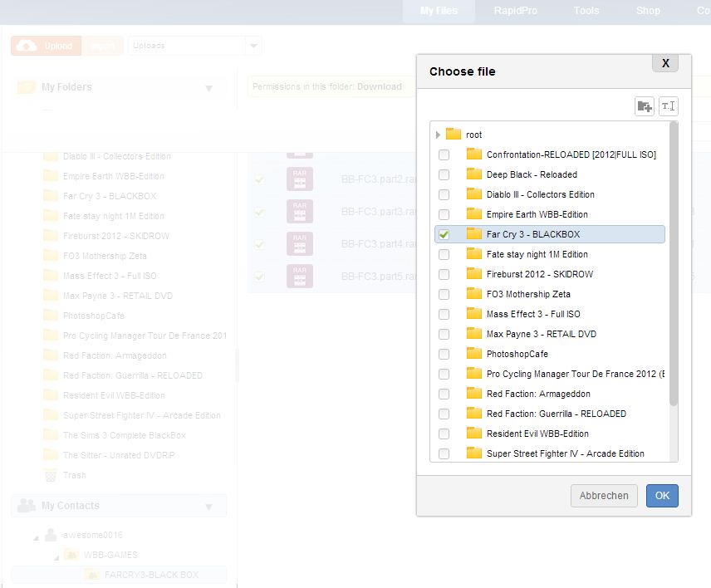Expand the root tree node arrow
This screenshot has width=711, height=588.
point(438,135)
